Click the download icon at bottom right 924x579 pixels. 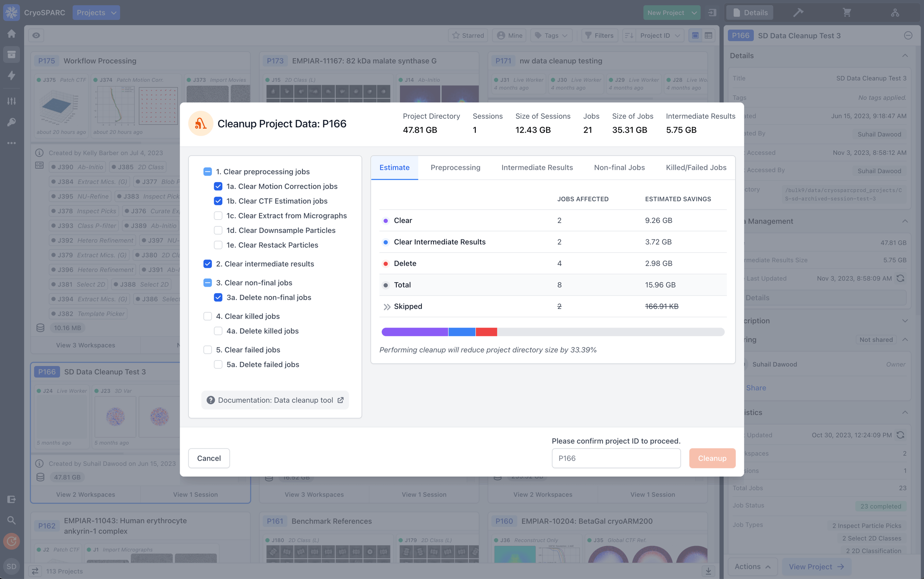708,571
